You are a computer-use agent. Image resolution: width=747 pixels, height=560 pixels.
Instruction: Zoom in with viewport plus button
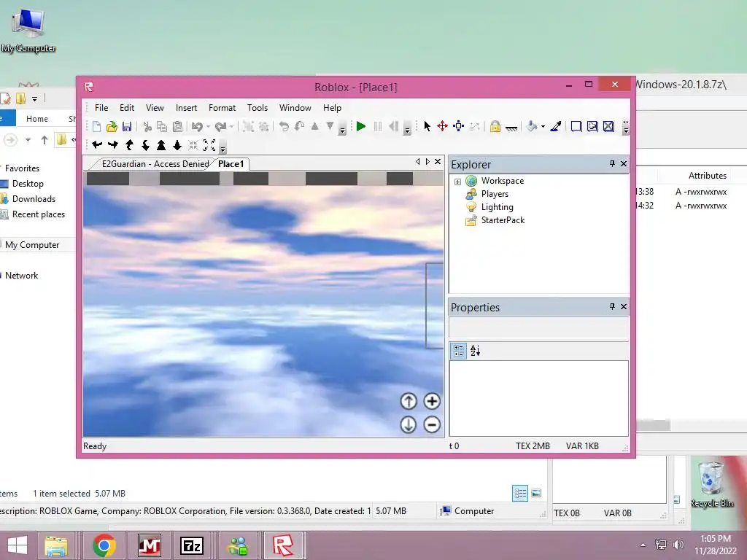tap(432, 401)
